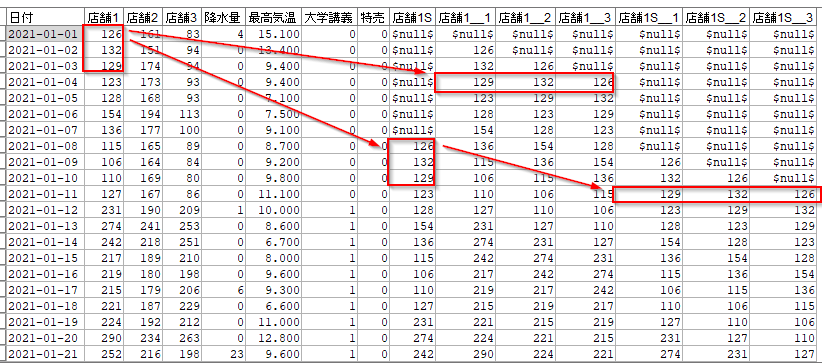
Task: Click the date cell 2021-01-21
Action: point(45,354)
